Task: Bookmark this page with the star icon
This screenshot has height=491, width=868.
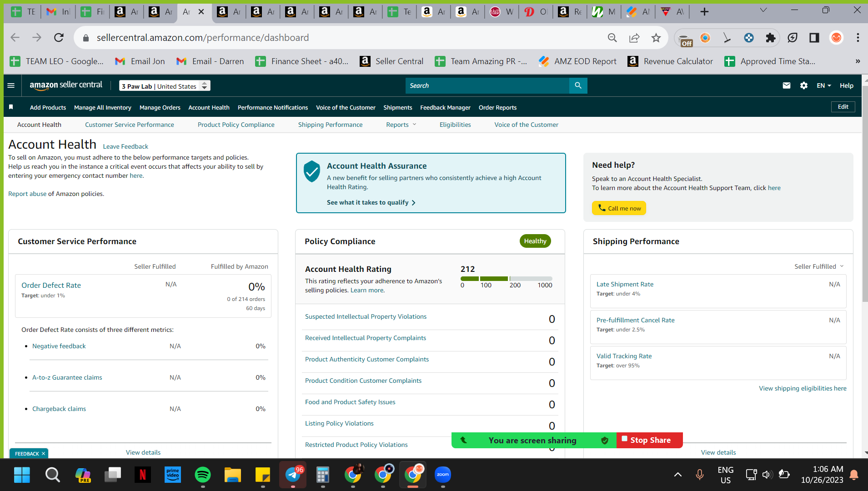Action: [x=656, y=38]
